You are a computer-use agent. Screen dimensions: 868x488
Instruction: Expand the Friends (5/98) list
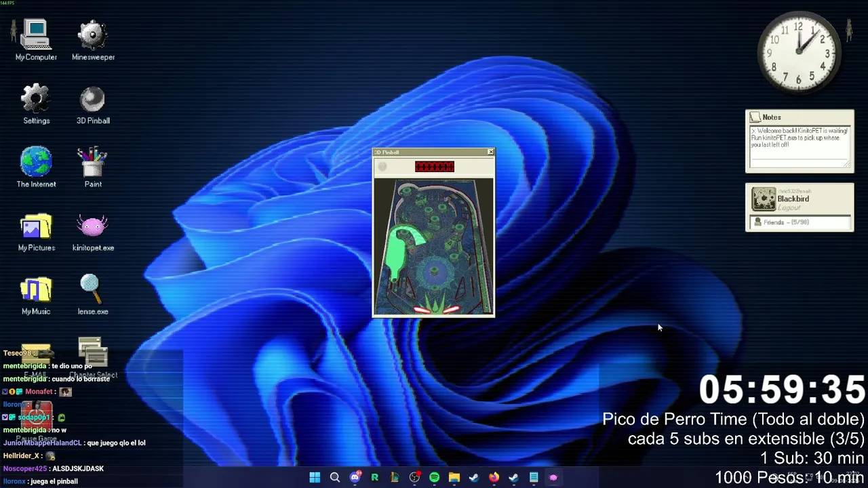(800, 222)
